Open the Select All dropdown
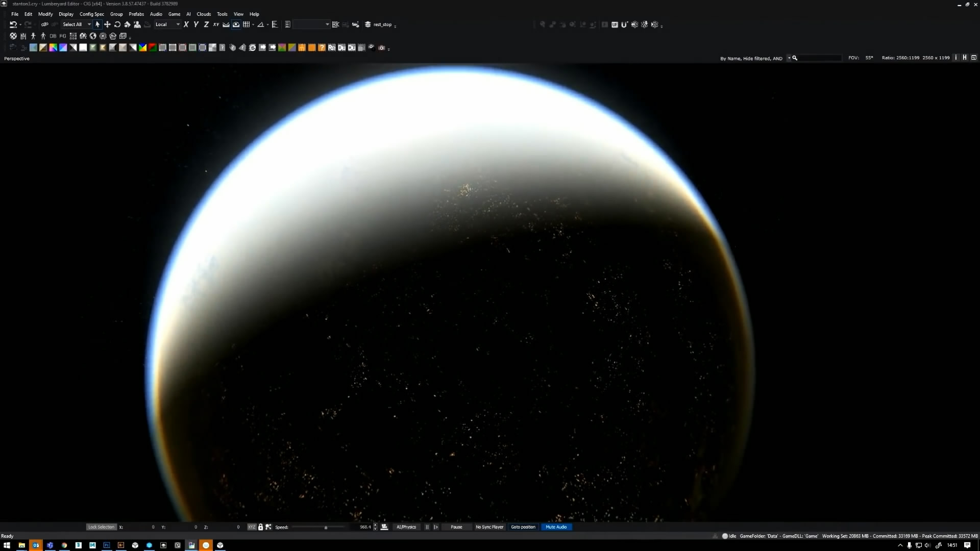980x551 pixels. click(x=77, y=24)
